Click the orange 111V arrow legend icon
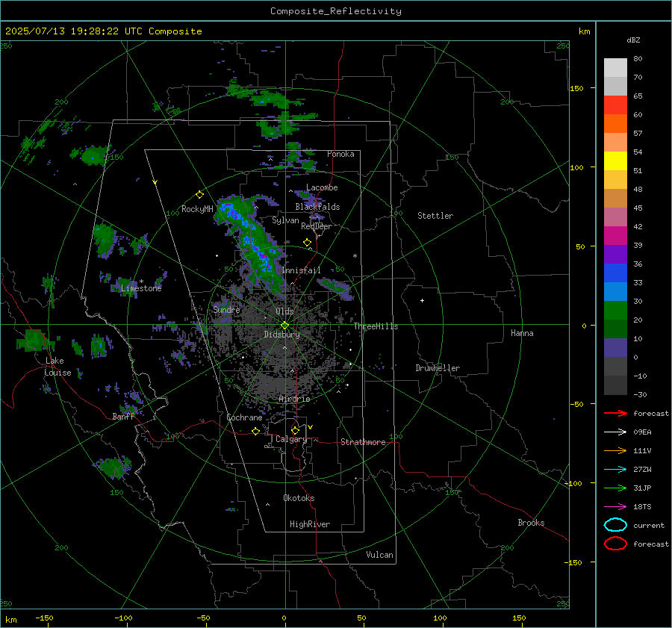This screenshot has width=672, height=628. 615,450
